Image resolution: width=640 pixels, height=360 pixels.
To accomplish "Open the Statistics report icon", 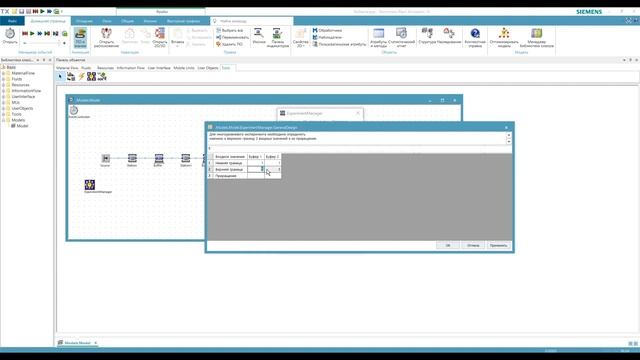I will (x=401, y=37).
